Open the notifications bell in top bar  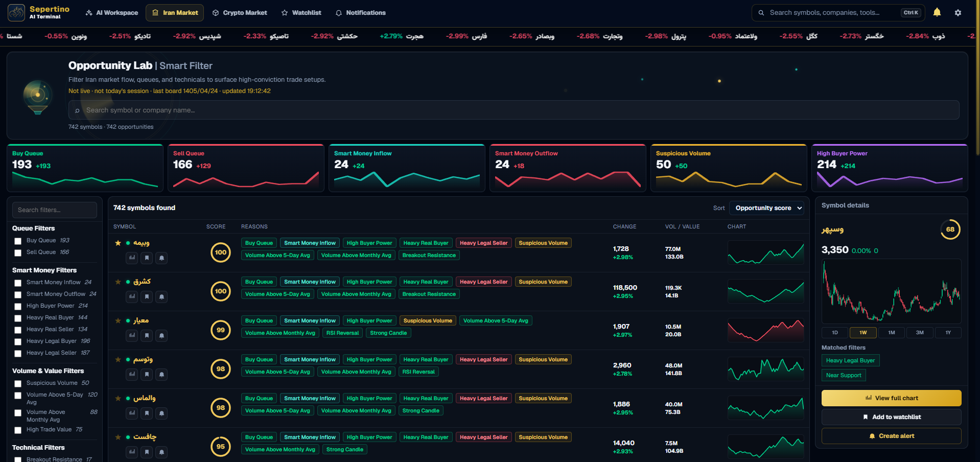point(937,12)
